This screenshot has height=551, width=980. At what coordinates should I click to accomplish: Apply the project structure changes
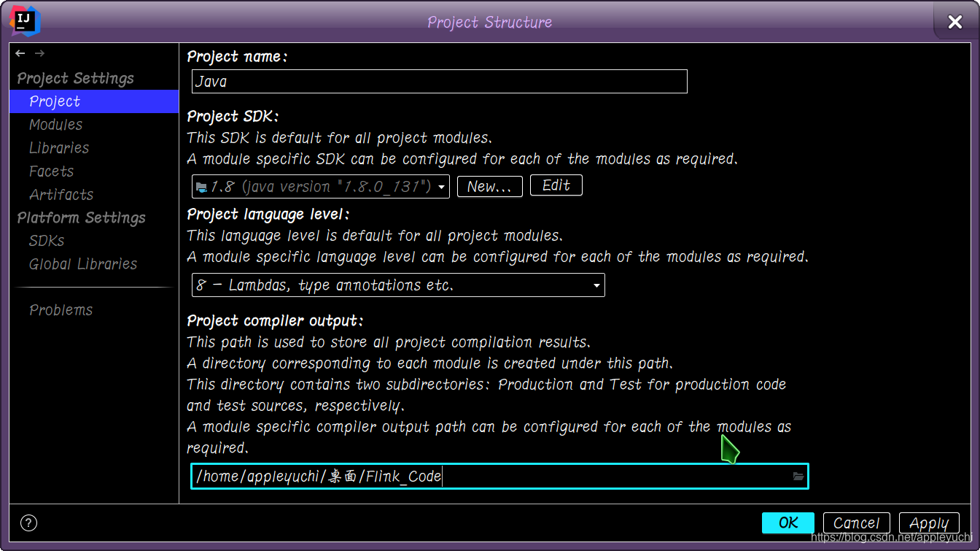pos(929,523)
